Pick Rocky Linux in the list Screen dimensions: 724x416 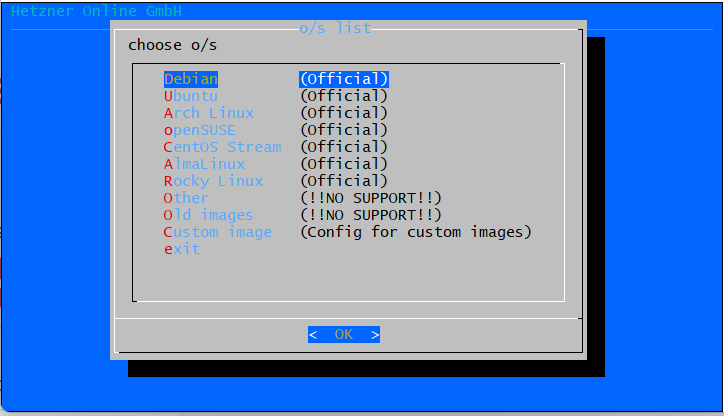[213, 181]
